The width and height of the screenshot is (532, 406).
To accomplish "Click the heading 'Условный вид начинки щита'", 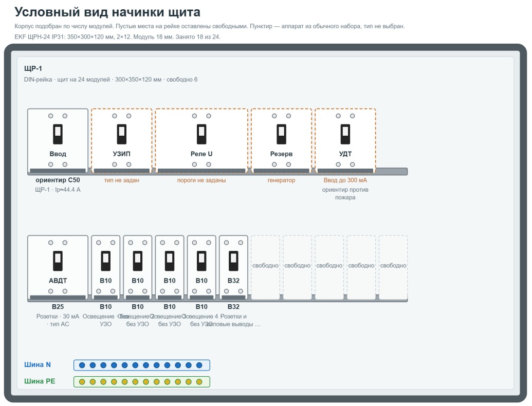I will pos(107,12).
